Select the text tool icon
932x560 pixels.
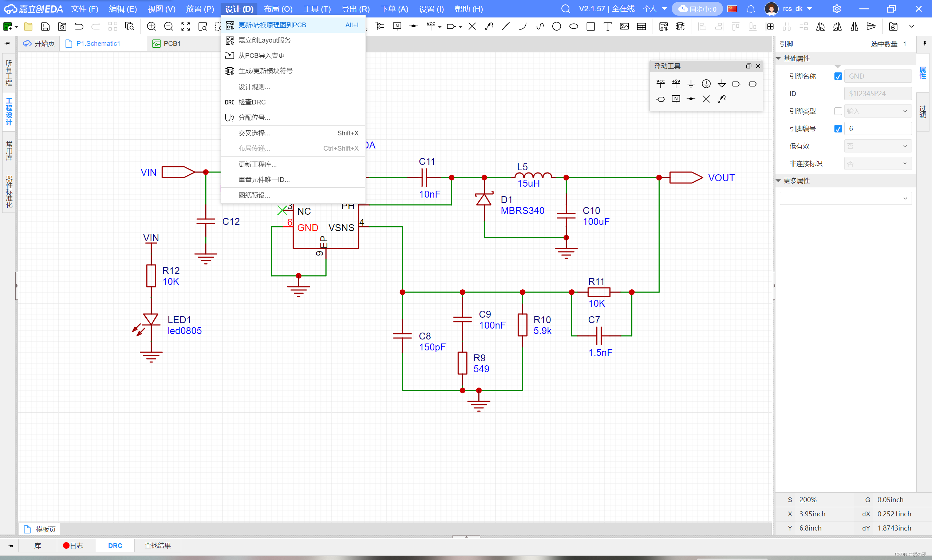click(x=607, y=26)
